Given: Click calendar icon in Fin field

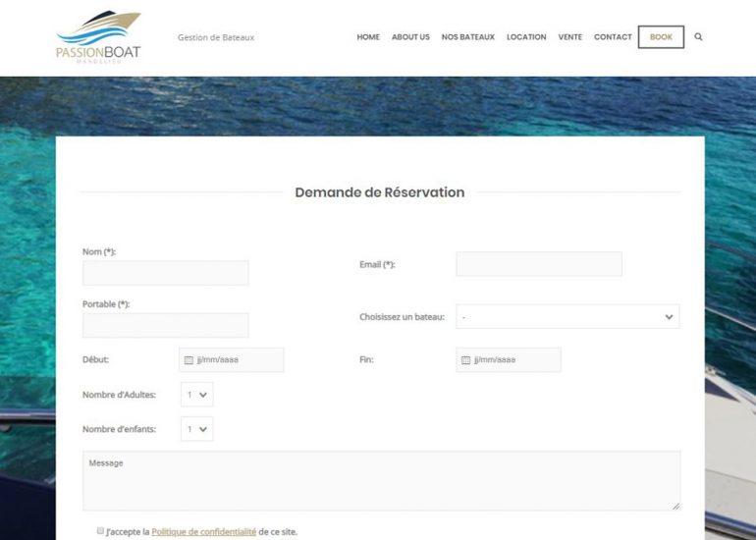Looking at the screenshot, I should click(465, 360).
